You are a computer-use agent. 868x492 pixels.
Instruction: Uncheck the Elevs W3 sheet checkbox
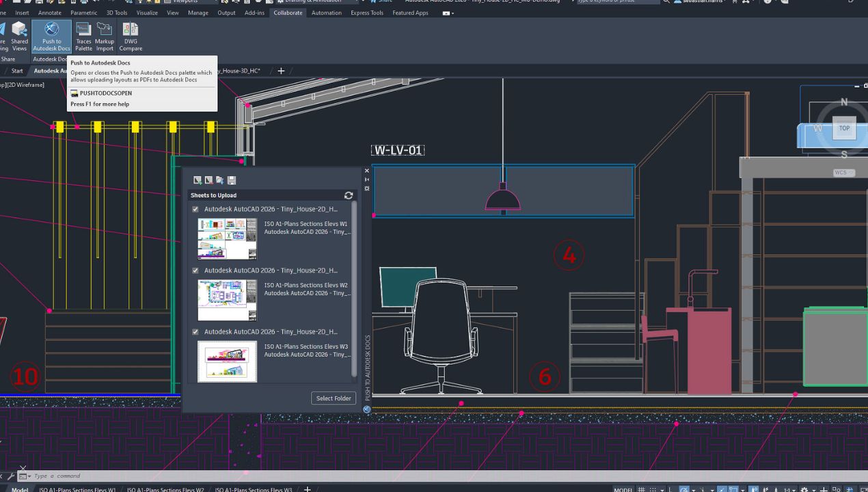click(x=195, y=332)
